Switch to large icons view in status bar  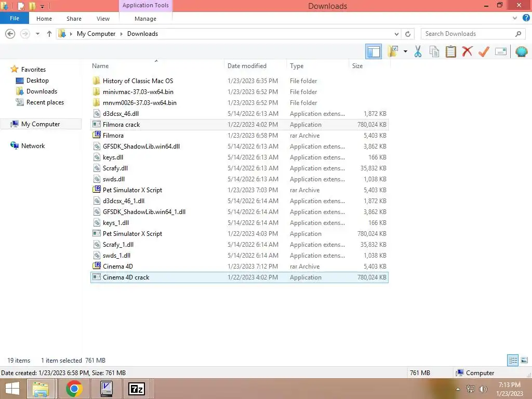(x=524, y=360)
